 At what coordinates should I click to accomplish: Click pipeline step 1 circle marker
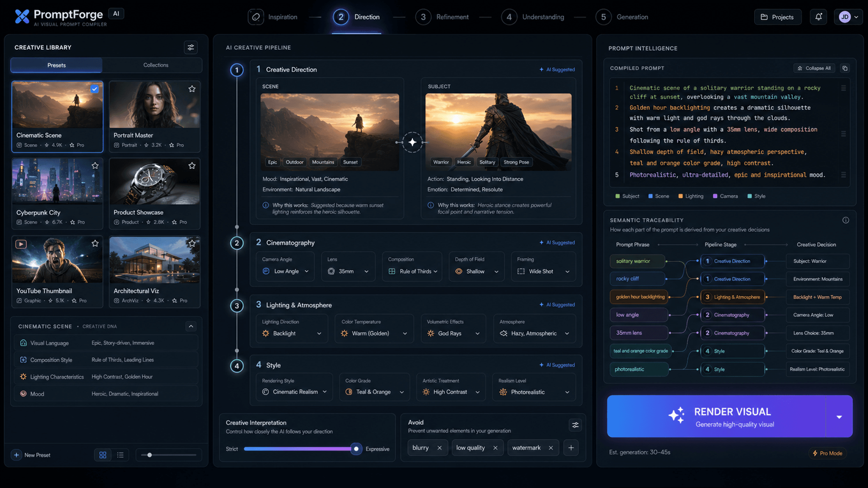pos(236,70)
